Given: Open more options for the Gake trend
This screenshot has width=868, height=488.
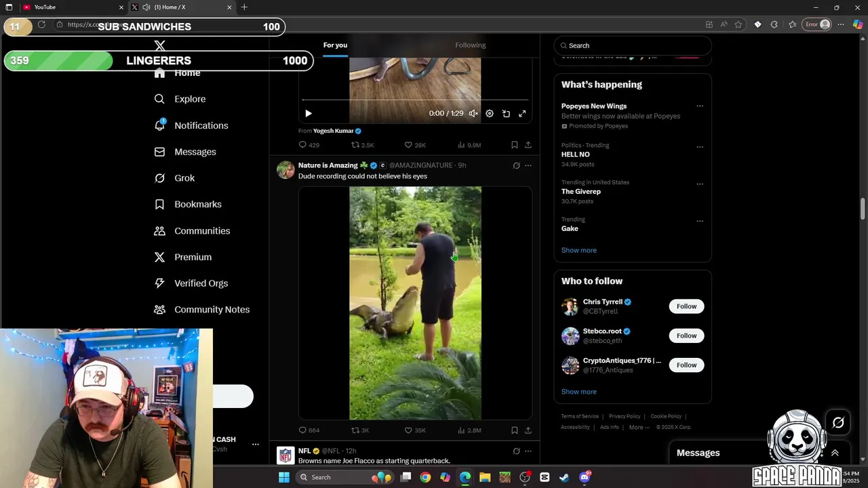Looking at the screenshot, I should [x=700, y=221].
